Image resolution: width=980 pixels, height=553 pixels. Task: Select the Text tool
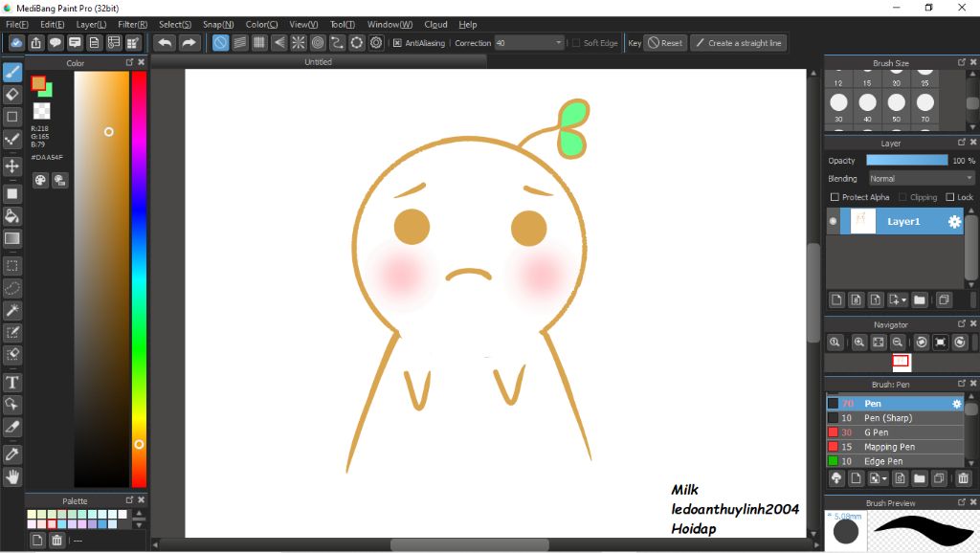pos(11,383)
